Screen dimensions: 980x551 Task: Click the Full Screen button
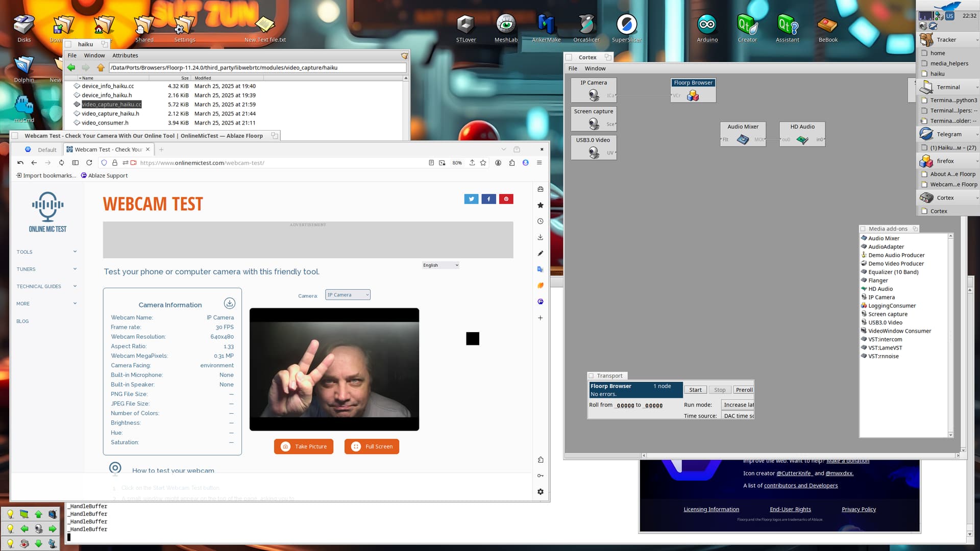[372, 446]
